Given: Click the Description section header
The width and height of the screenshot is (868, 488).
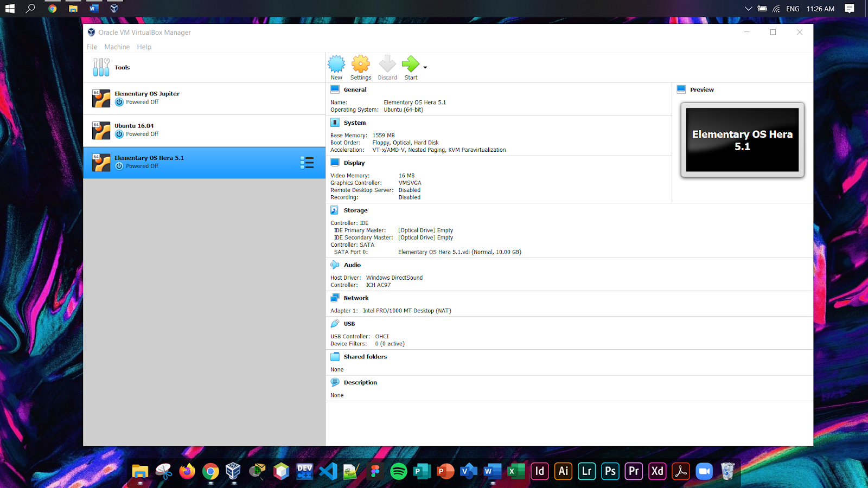Looking at the screenshot, I should (x=361, y=383).
